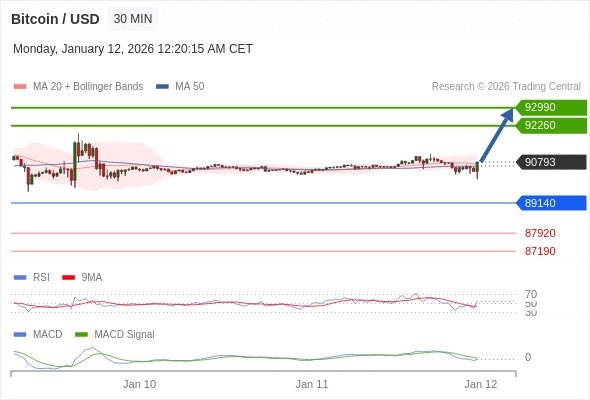Click the 92990 resistance price tag
This screenshot has height=400, width=590.
551,107
